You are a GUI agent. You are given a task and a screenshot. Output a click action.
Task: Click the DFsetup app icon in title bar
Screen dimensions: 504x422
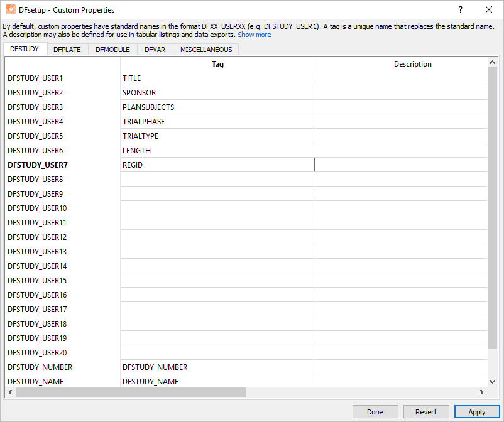click(11, 9)
